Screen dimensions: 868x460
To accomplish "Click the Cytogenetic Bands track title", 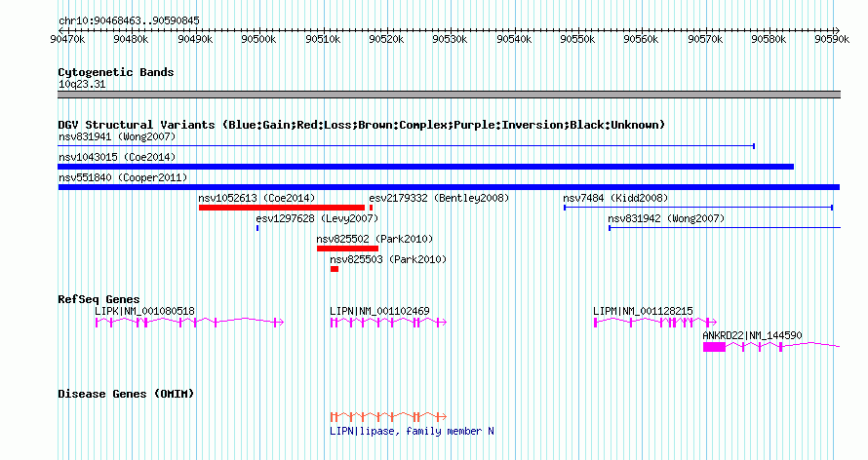I will point(116,72).
